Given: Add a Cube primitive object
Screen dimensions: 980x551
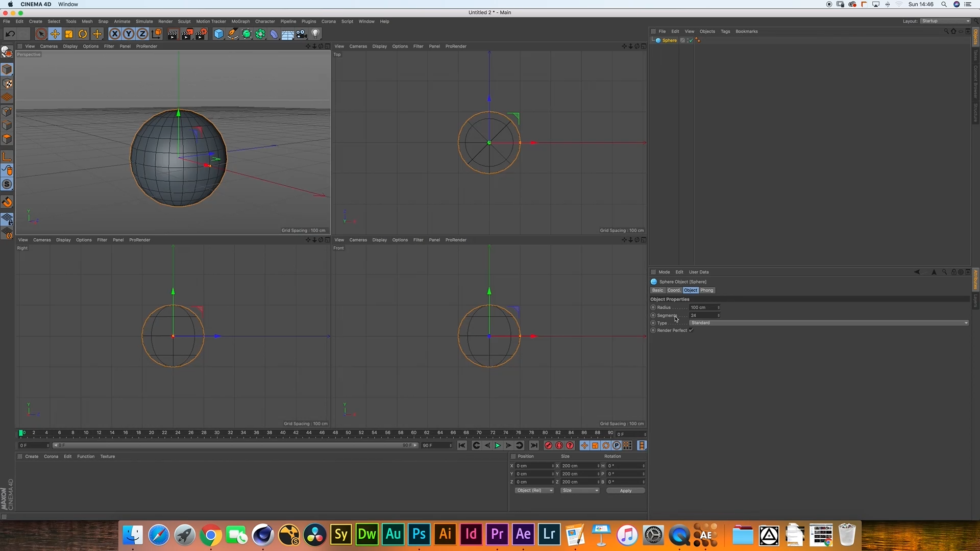Looking at the screenshot, I should (218, 34).
